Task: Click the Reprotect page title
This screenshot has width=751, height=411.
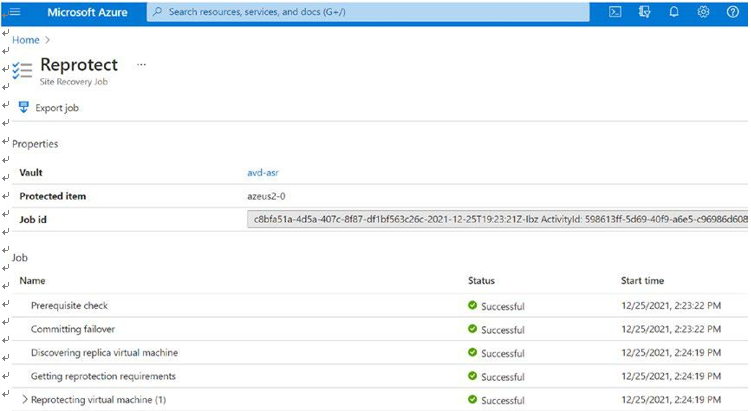Action: click(79, 65)
